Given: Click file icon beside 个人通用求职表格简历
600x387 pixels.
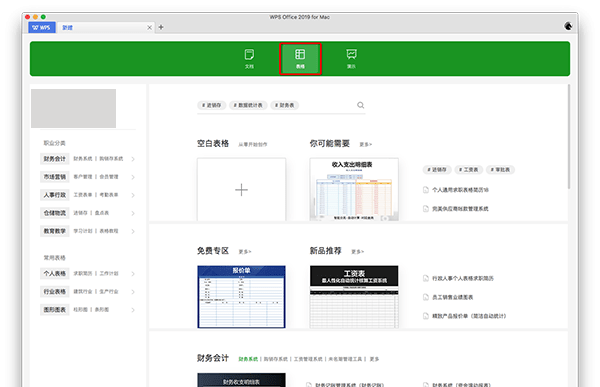Looking at the screenshot, I should coord(426,190).
